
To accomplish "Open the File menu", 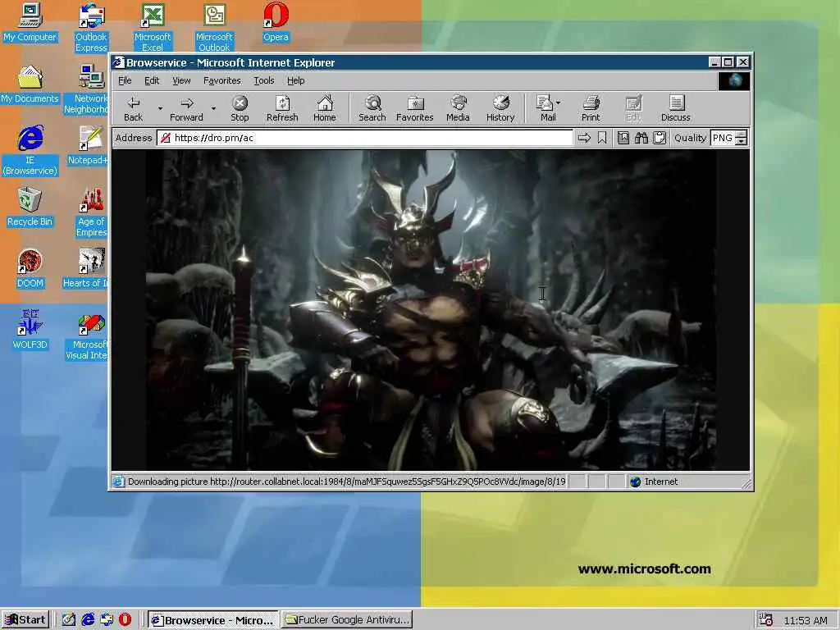I will point(125,81).
